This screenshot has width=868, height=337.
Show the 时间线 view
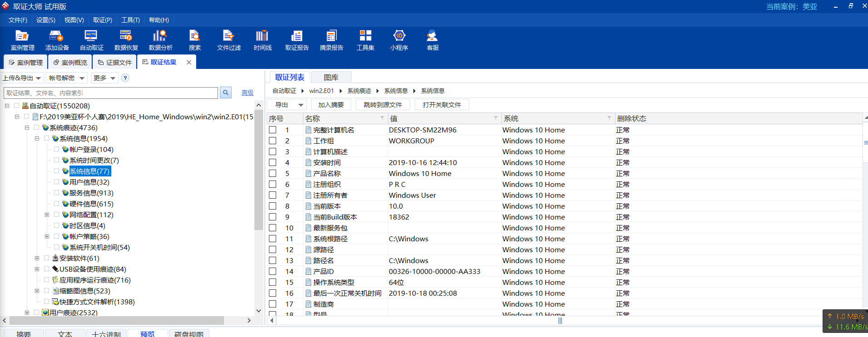pos(263,40)
